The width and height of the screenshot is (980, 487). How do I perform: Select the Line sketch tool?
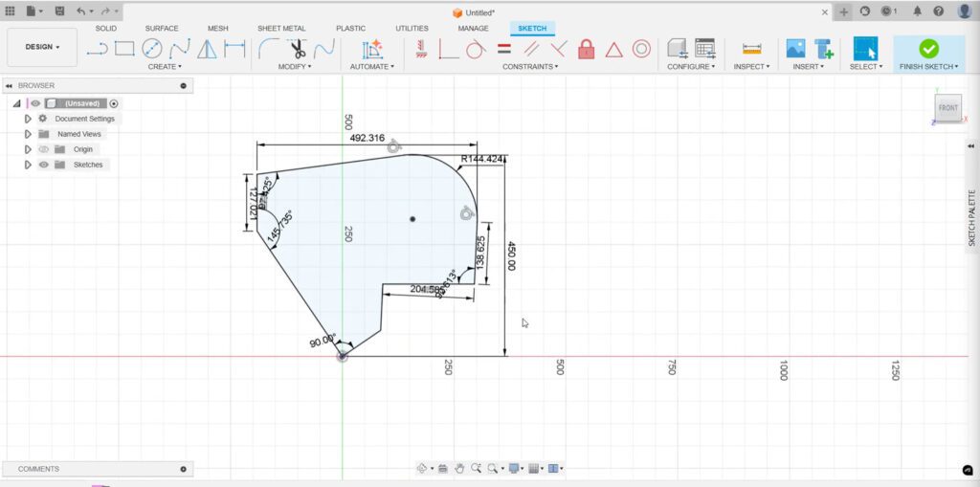pyautogui.click(x=97, y=49)
